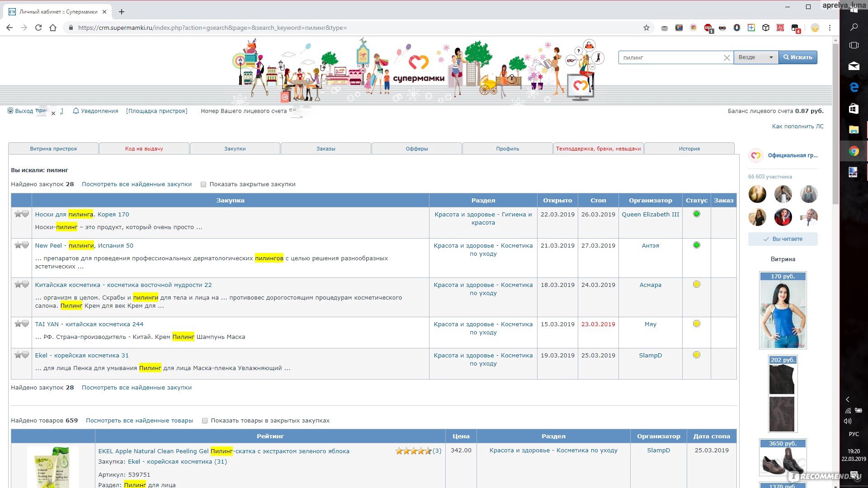Click the green status dot for Queen Elizabeth III row
Screen dimensions: 868x488
[x=697, y=214]
